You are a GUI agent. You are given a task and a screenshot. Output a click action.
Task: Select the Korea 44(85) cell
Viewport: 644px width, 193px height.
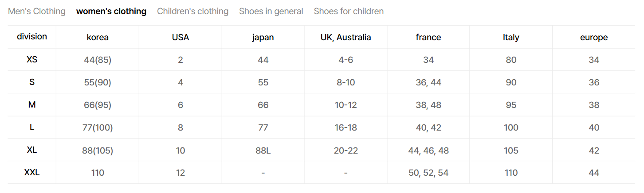click(x=98, y=60)
